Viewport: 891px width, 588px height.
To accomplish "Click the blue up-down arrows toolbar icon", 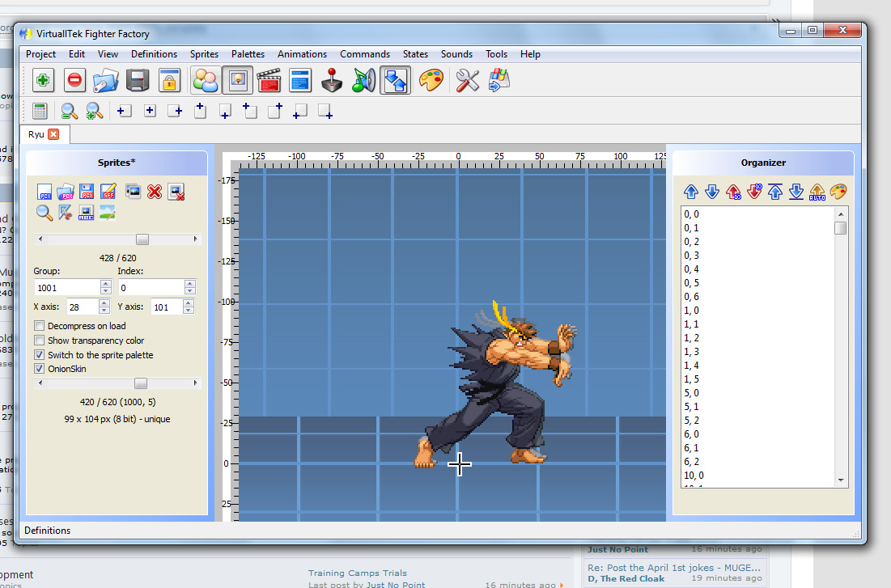I will (396, 80).
